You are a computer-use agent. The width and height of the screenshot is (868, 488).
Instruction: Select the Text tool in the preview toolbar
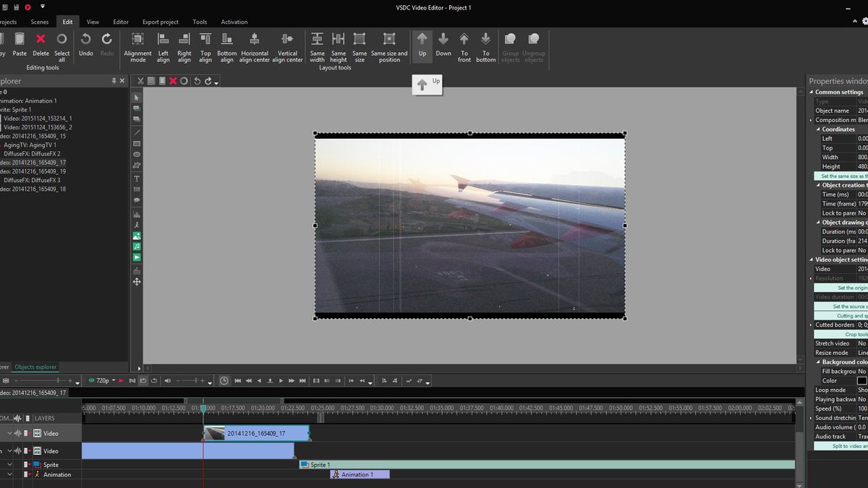pyautogui.click(x=137, y=178)
